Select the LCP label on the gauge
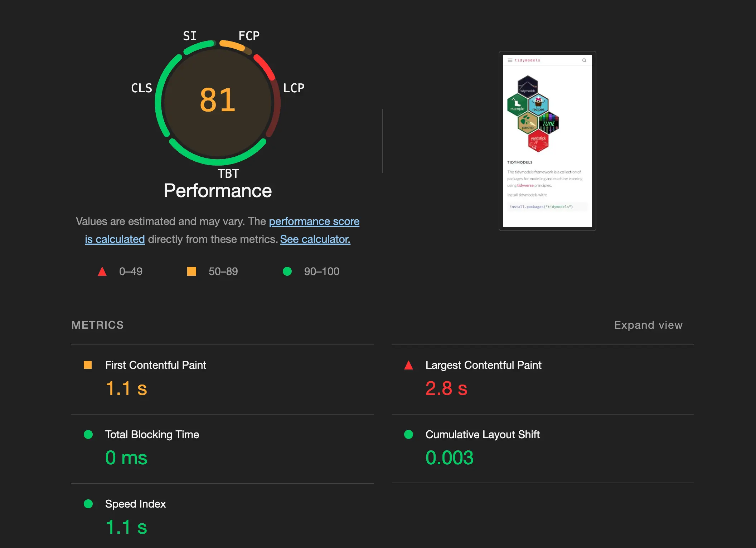Screen dimensions: 756x548 pyautogui.click(x=294, y=88)
